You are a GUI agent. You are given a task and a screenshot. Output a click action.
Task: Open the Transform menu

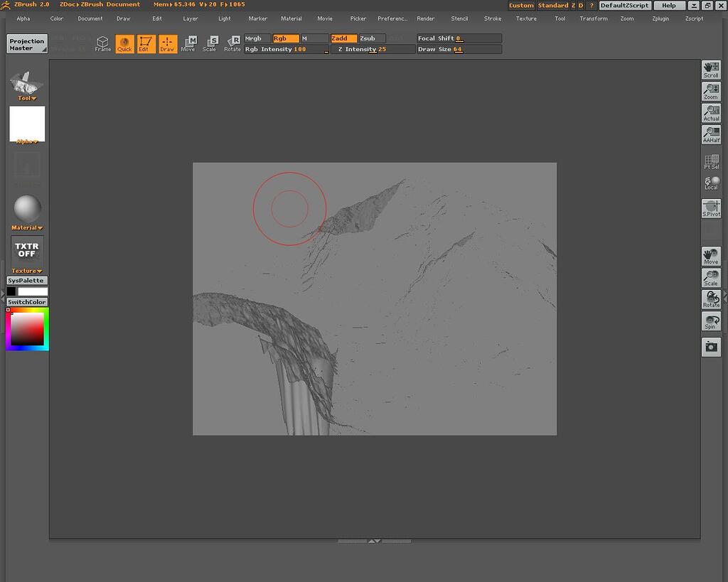pyautogui.click(x=594, y=18)
